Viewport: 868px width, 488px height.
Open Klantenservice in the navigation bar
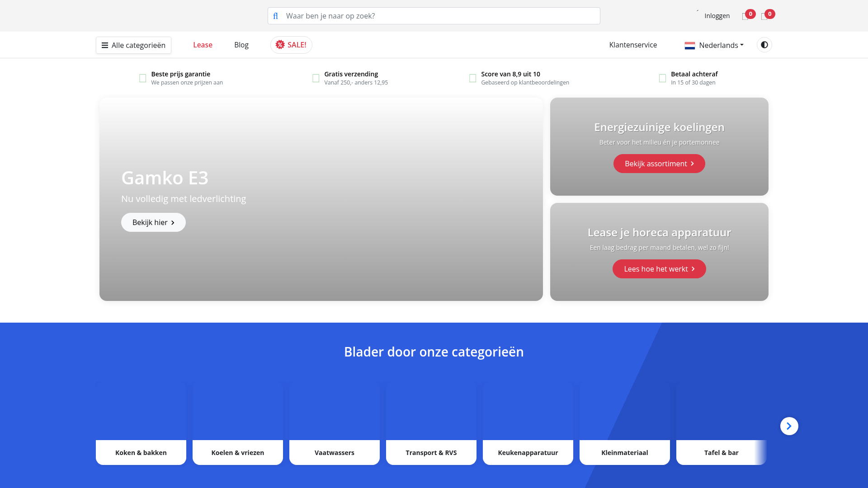(633, 45)
